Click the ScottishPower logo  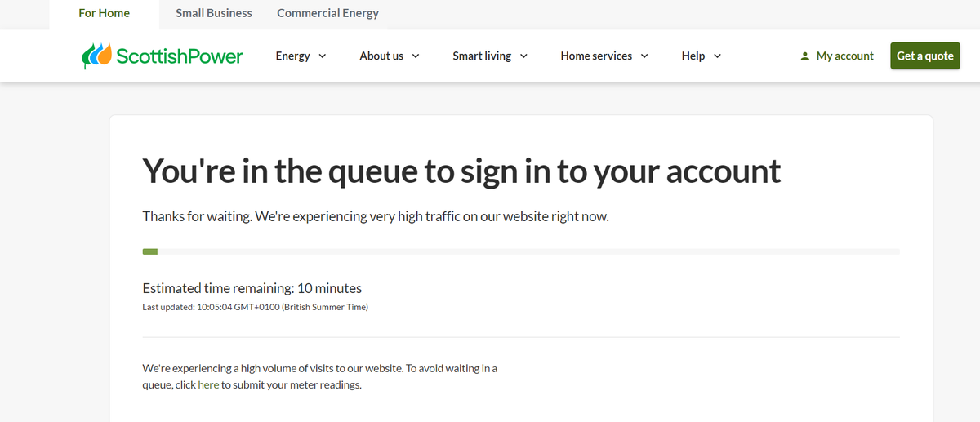pos(163,56)
